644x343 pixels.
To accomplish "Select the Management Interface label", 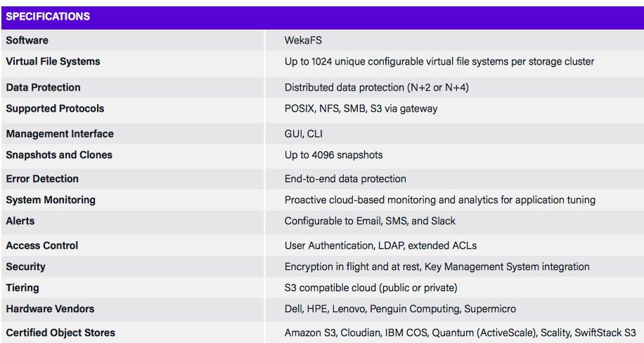I will tap(60, 134).
